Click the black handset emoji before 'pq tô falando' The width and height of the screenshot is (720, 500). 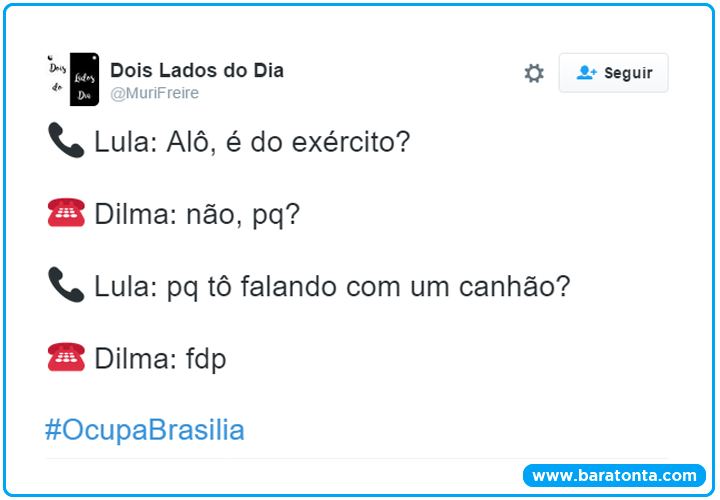pos(66,285)
